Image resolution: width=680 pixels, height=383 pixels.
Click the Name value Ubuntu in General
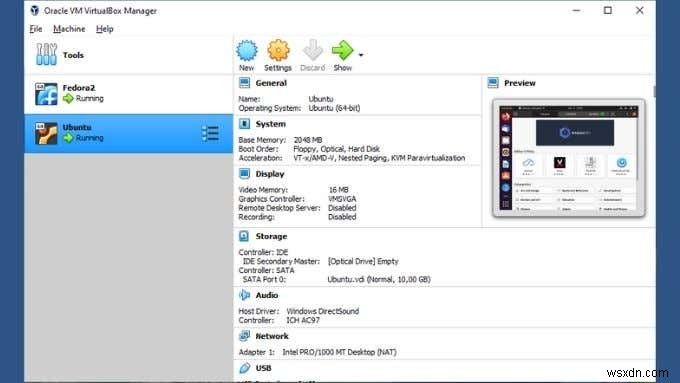[x=321, y=99]
